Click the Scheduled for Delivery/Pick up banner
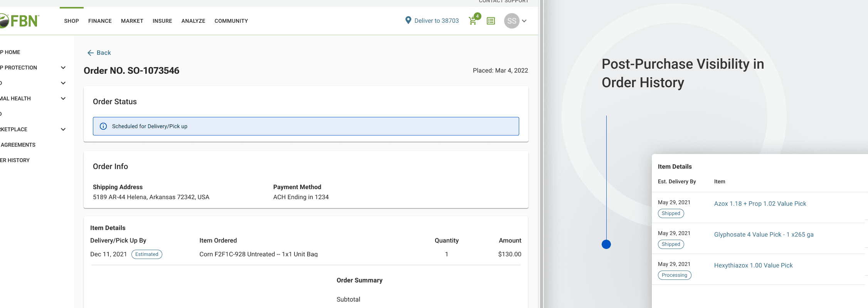The height and width of the screenshot is (308, 868). (x=306, y=126)
